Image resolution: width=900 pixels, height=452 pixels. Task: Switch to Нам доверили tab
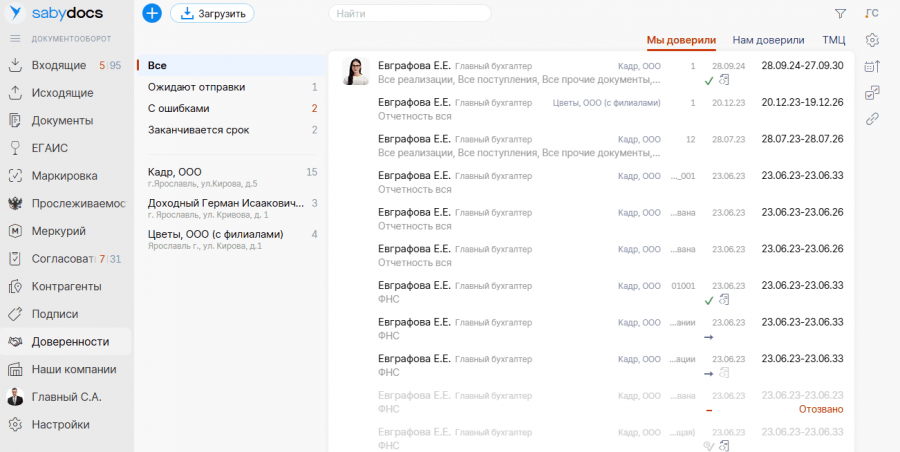[768, 40]
